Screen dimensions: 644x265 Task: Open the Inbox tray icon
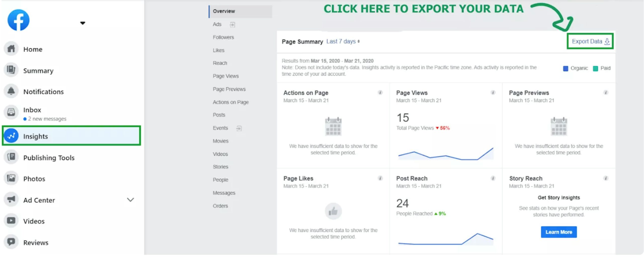point(11,112)
